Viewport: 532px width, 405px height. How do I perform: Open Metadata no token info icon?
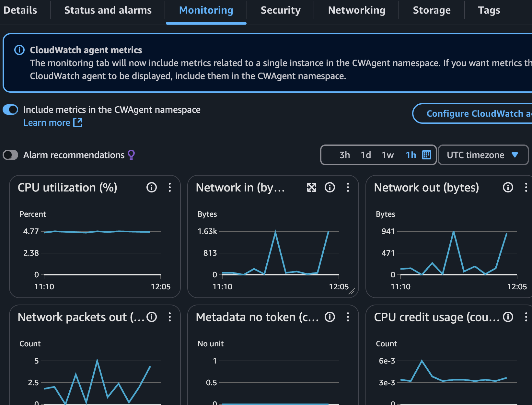(330, 317)
